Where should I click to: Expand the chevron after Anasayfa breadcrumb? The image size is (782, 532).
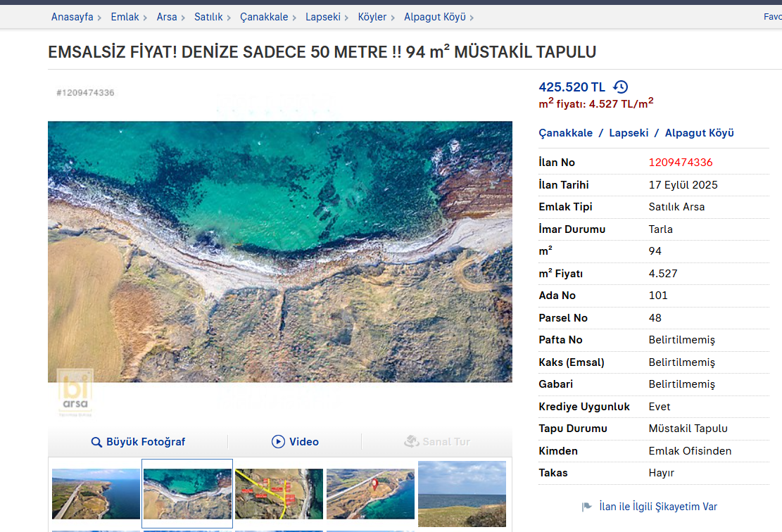click(x=99, y=18)
